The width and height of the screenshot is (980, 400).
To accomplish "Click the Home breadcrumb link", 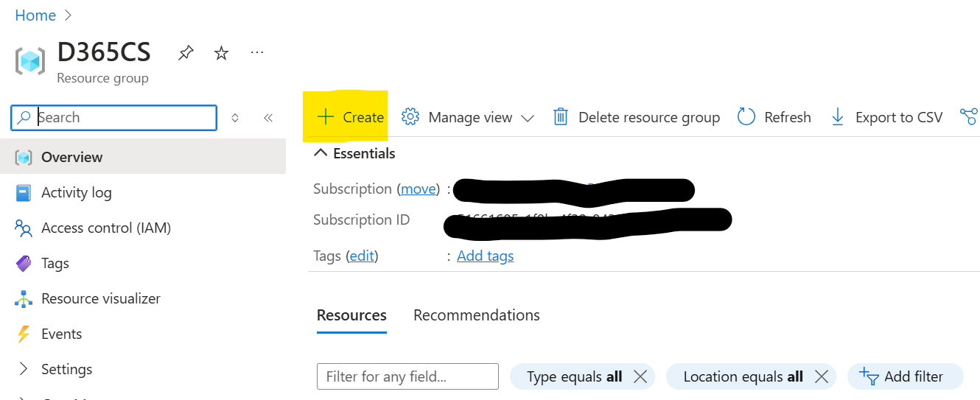I will pos(35,15).
